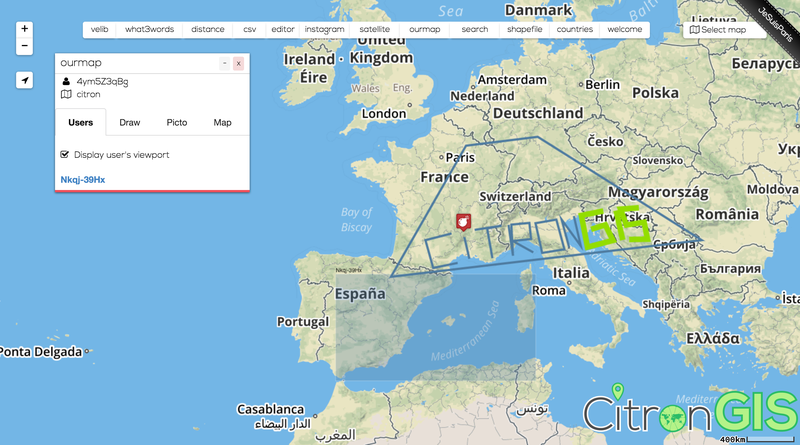Open the distance module

[x=208, y=30]
